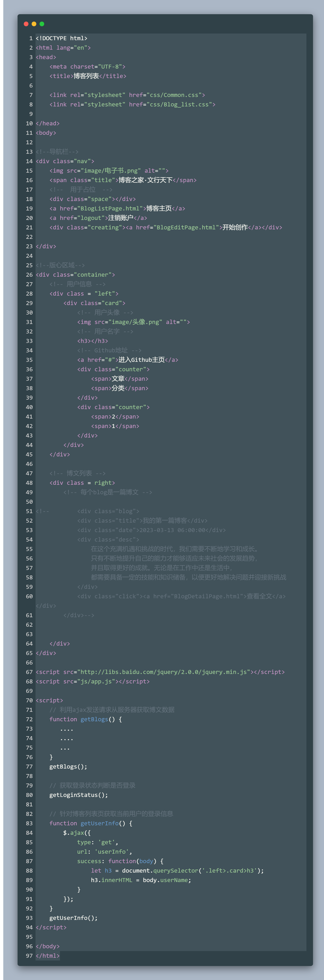Click the success: function(body) line
The image size is (324, 980).
click(x=120, y=861)
